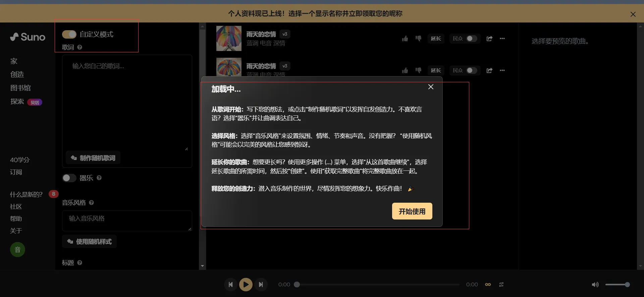The height and width of the screenshot is (297, 644).
Task: Close the top announcement banner
Action: click(x=633, y=14)
